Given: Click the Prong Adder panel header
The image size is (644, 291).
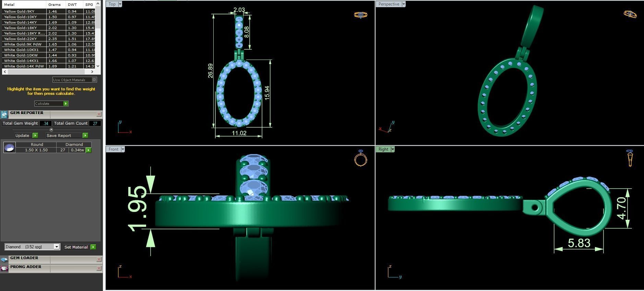Looking at the screenshot, I should click(51, 268).
